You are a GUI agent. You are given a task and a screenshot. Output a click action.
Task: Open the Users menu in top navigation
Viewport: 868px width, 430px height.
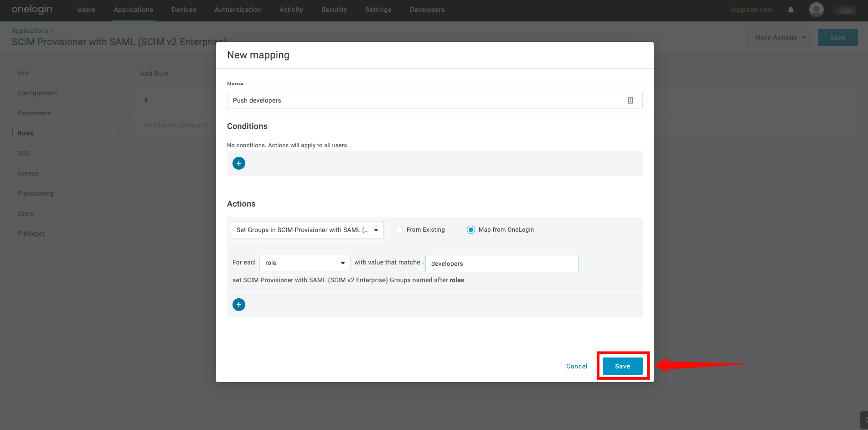point(86,10)
